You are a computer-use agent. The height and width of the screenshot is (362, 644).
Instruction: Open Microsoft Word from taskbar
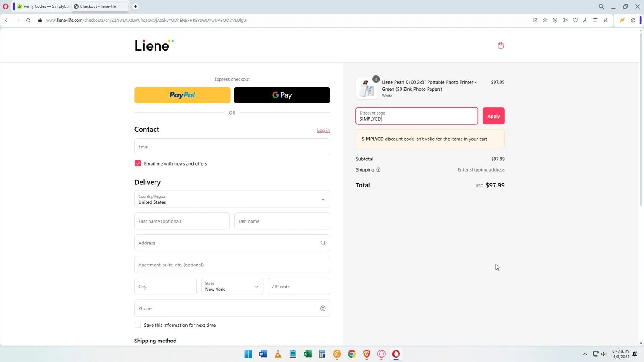tap(263, 354)
